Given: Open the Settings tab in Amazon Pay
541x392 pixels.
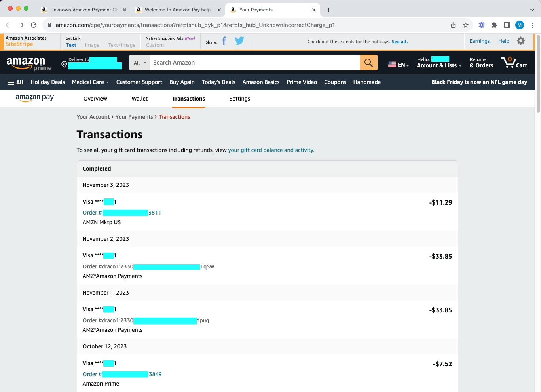Looking at the screenshot, I should coord(240,99).
